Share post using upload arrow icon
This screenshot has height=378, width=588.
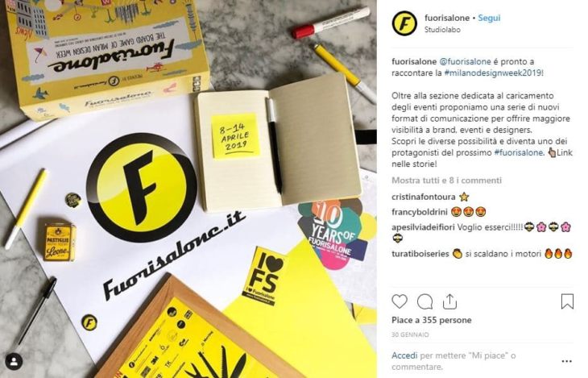tap(449, 301)
